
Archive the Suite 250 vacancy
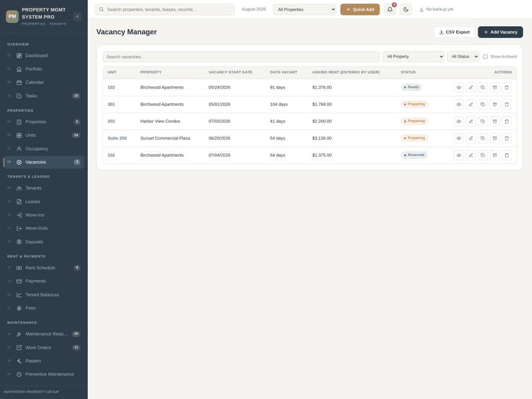(x=494, y=138)
